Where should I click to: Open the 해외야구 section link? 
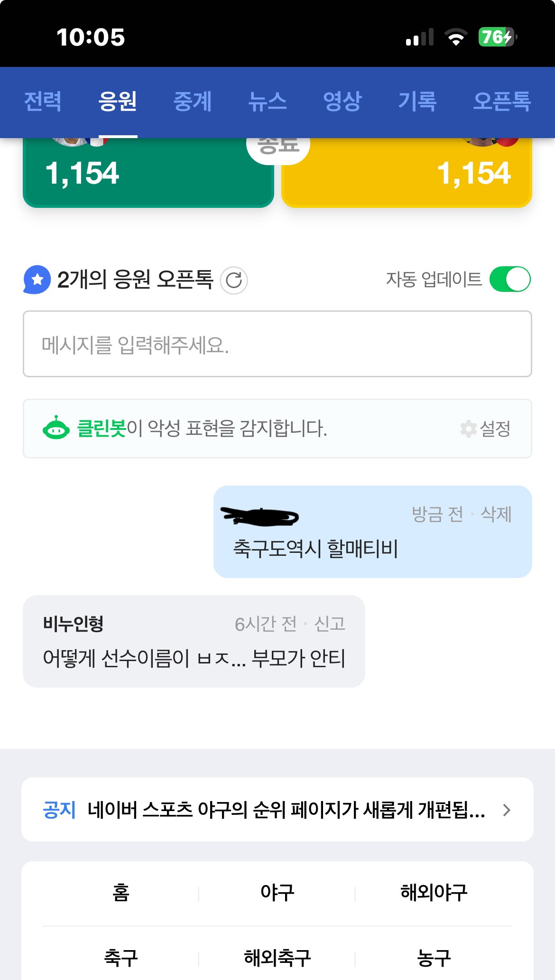click(x=434, y=893)
